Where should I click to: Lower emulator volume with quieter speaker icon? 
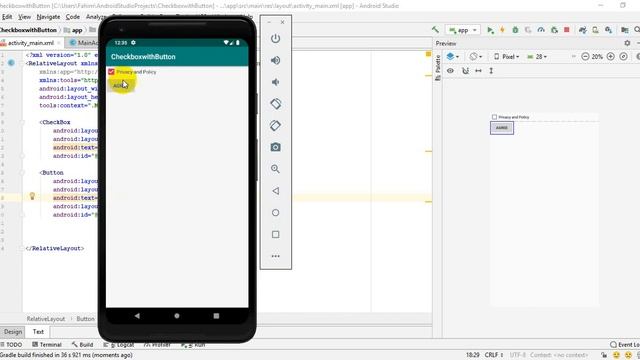(276, 82)
